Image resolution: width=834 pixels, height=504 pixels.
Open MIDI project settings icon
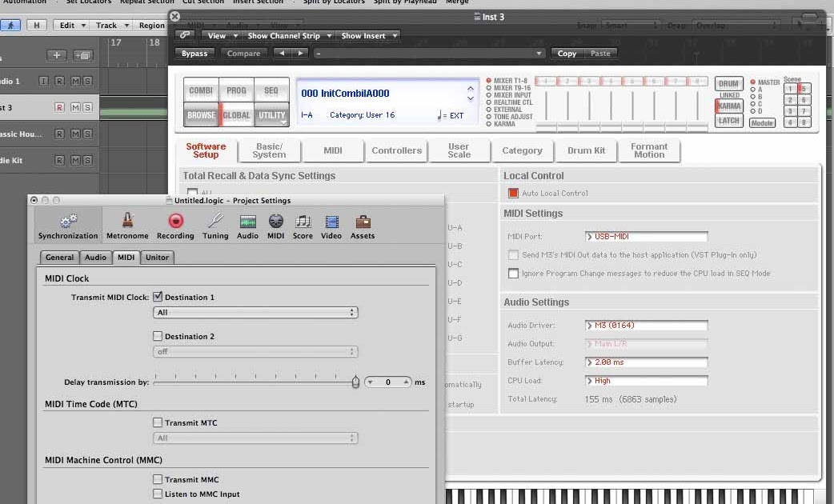[x=275, y=226]
